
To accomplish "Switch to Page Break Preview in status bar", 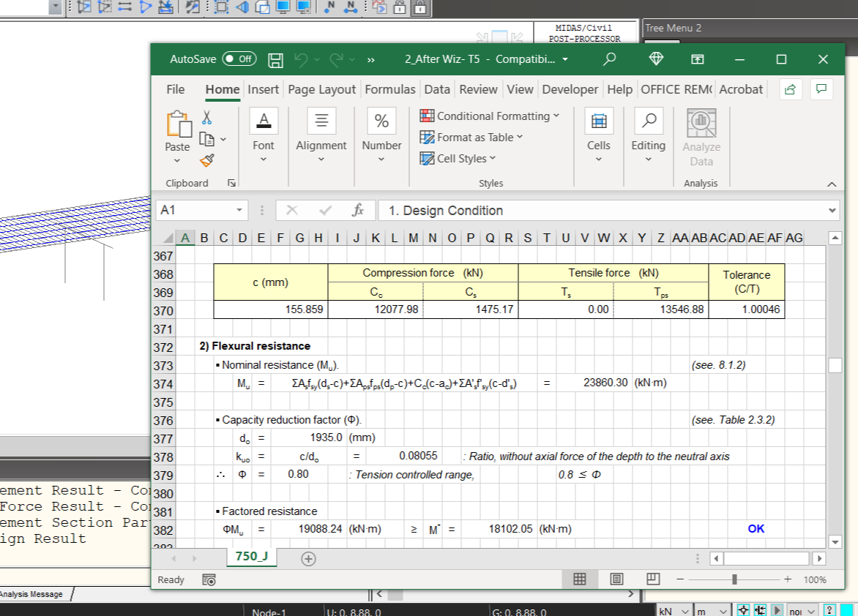I will point(653,579).
